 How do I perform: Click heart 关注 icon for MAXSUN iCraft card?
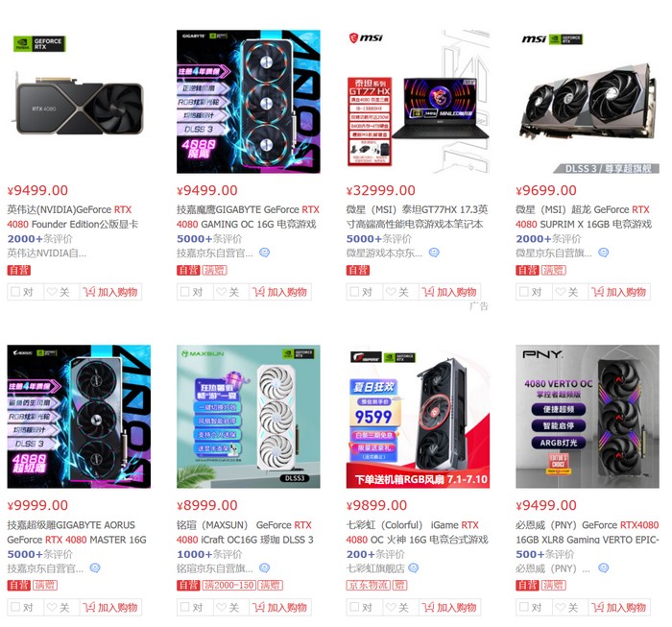coord(222,607)
